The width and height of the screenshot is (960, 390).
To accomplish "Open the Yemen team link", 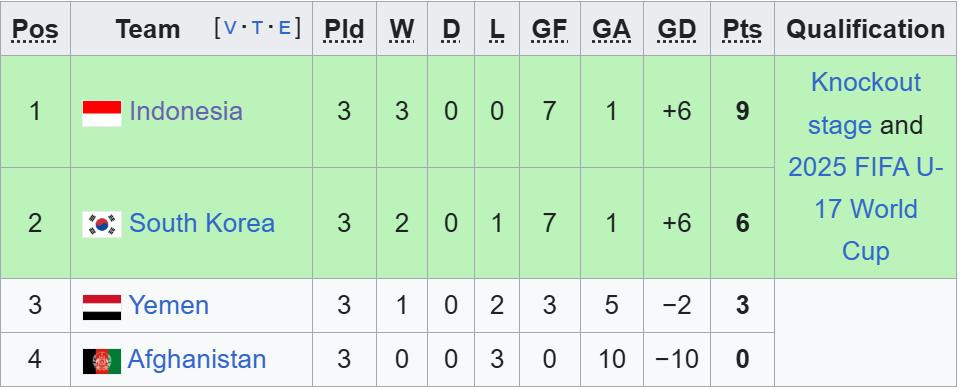I will point(168,305).
